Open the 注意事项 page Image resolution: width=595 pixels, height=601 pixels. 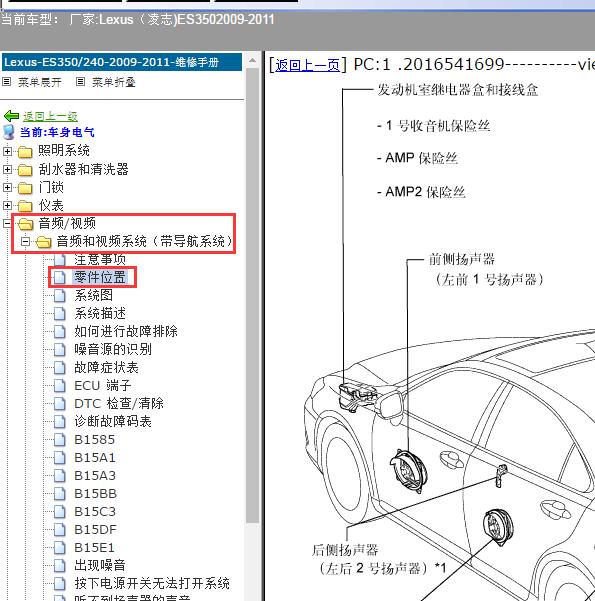click(x=100, y=259)
